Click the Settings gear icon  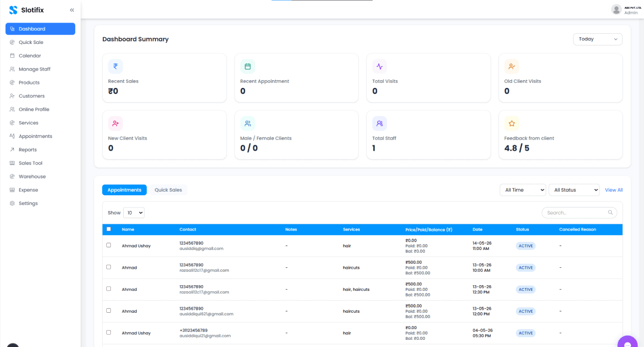pos(12,203)
